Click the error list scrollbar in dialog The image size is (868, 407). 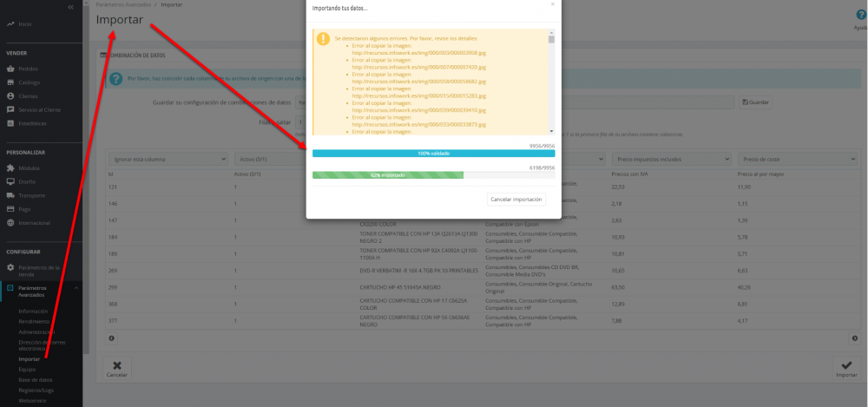coord(551,82)
